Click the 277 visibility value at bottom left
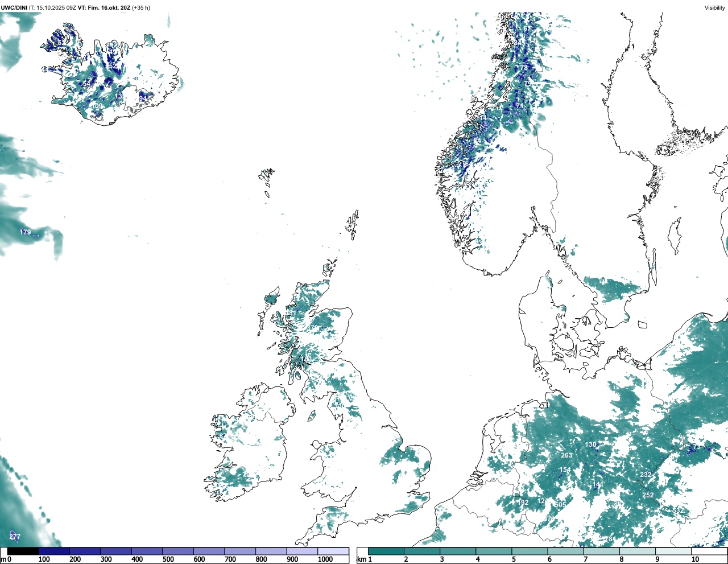 15,537
